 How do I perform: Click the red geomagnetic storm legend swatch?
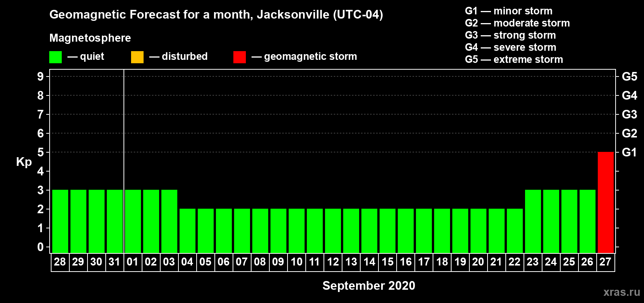click(x=239, y=57)
